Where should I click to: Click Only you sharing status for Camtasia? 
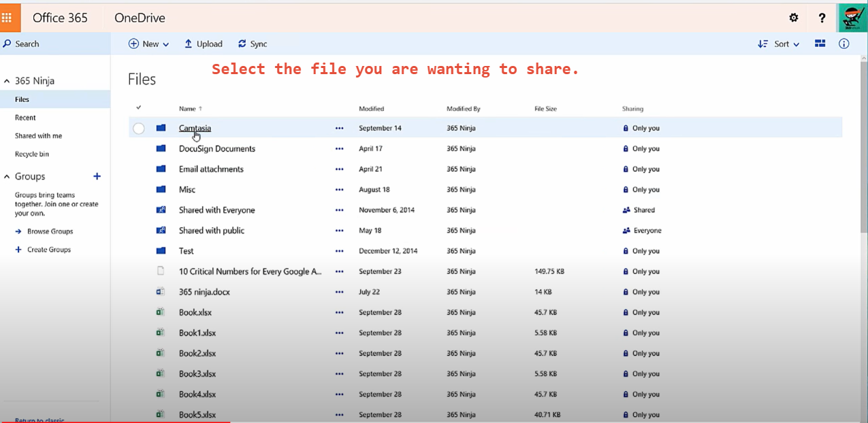[641, 128]
